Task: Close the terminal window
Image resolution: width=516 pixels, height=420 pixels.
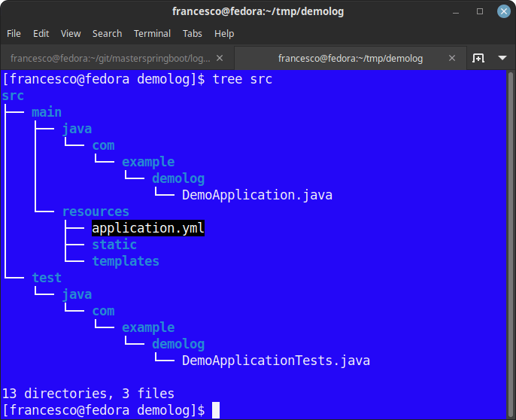Action: pyautogui.click(x=503, y=11)
